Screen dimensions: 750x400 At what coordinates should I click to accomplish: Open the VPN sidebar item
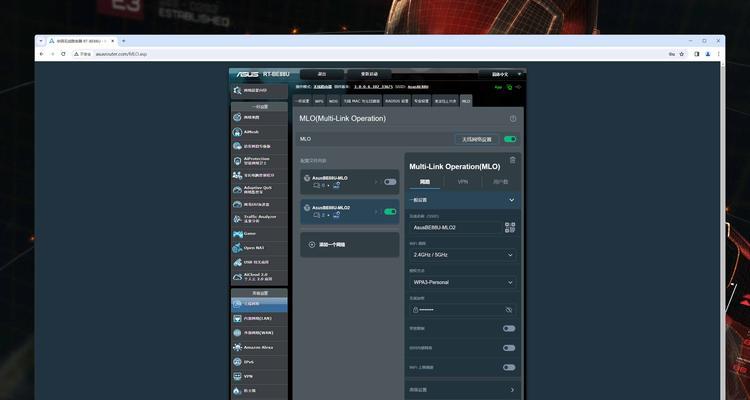click(x=259, y=377)
